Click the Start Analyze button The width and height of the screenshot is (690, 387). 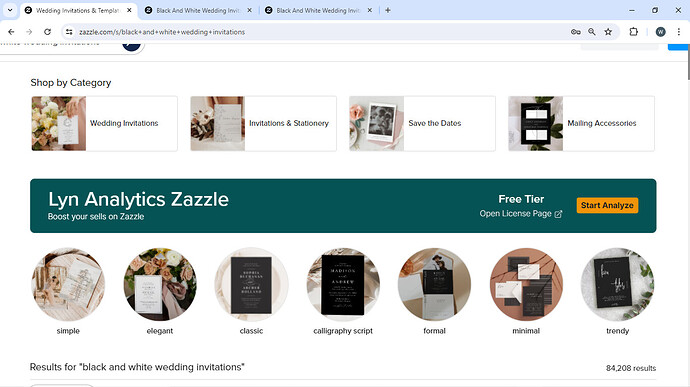tap(607, 205)
